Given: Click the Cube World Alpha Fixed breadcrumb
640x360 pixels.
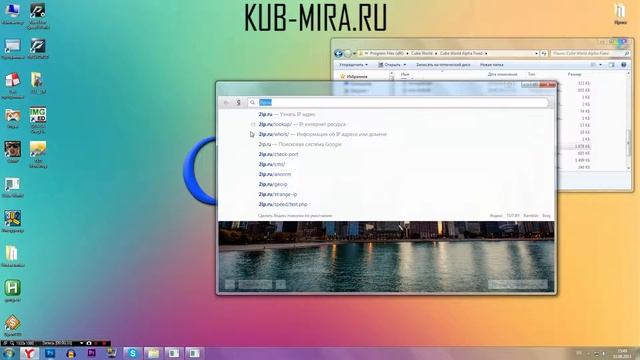Looking at the screenshot, I should 461,53.
